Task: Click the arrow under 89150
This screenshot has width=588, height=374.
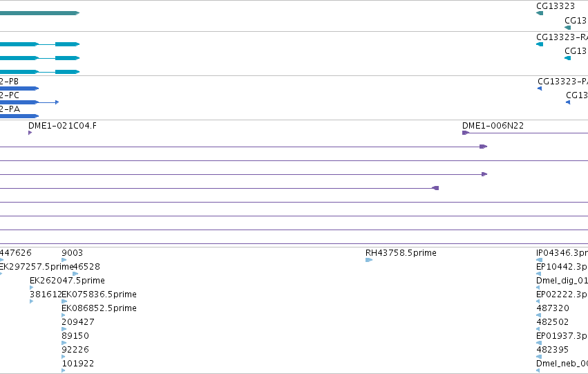Action: tap(64, 344)
